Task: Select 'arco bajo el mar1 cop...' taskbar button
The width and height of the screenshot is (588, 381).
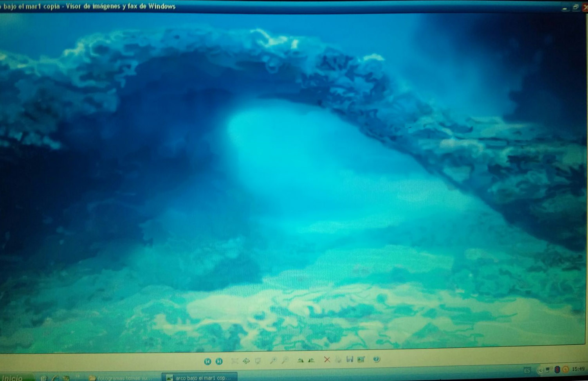Action: [200, 378]
